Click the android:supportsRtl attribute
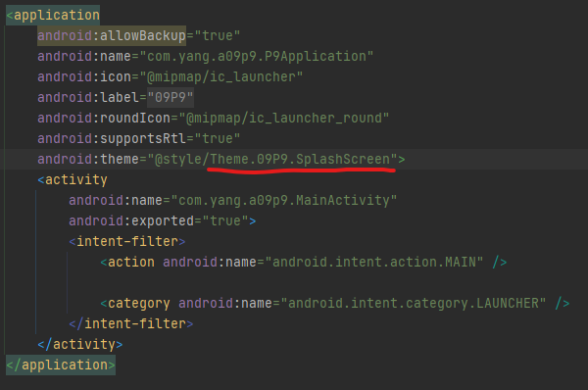Viewport: 588px width, 390px height. 112,139
